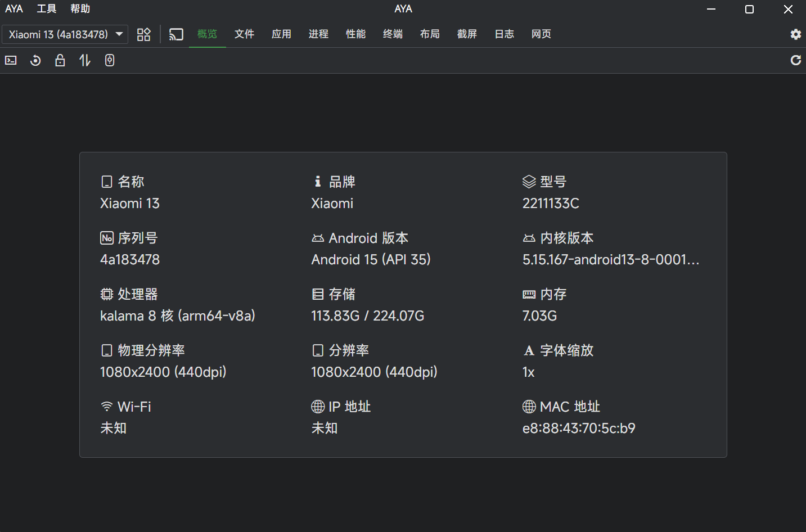Select the reboot device icon

[35, 60]
